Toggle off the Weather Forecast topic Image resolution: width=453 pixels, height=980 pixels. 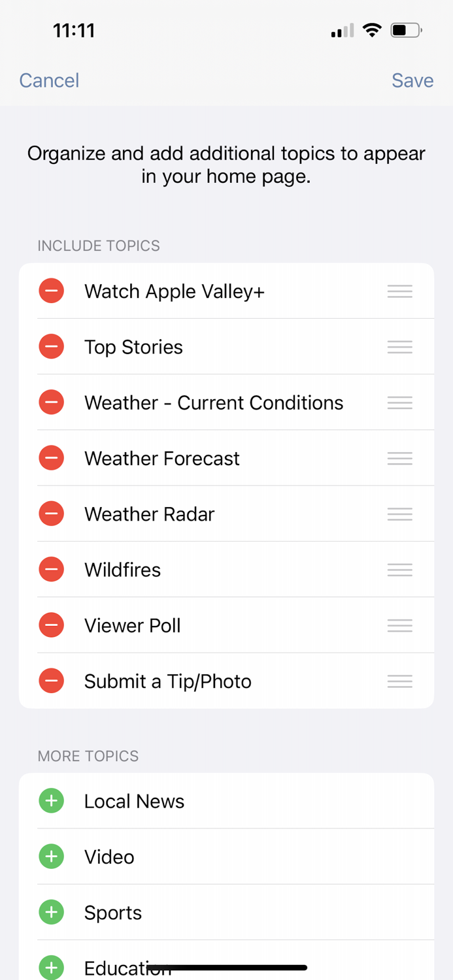point(51,457)
